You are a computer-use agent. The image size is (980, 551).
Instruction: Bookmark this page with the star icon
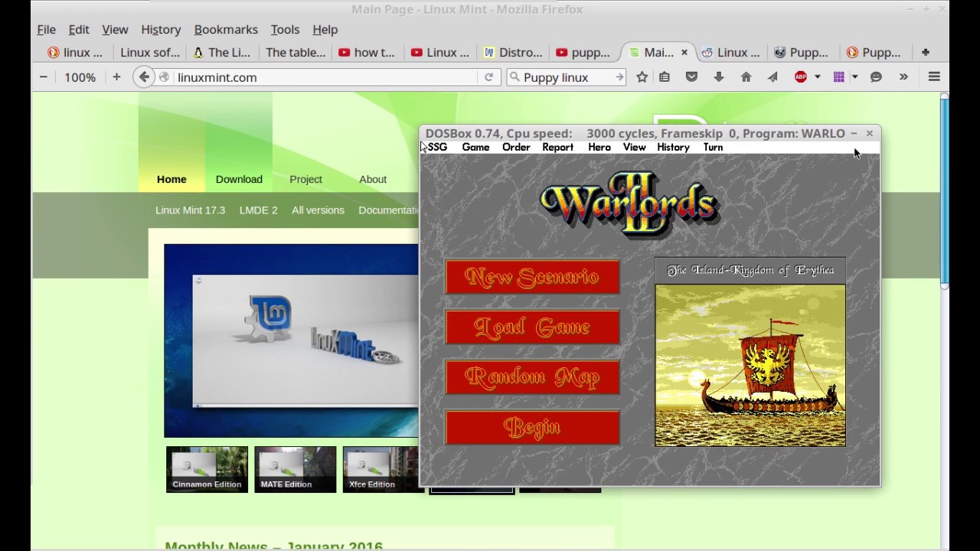[642, 77]
